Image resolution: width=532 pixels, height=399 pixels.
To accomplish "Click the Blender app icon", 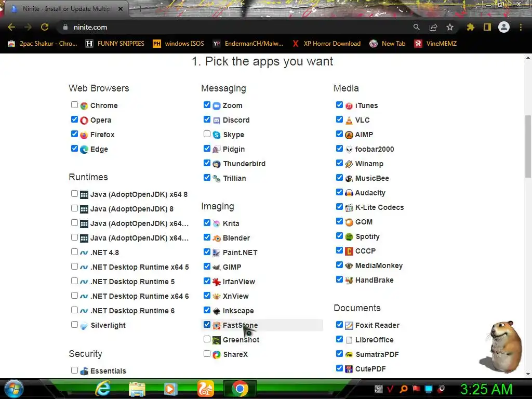I will click(x=217, y=238).
